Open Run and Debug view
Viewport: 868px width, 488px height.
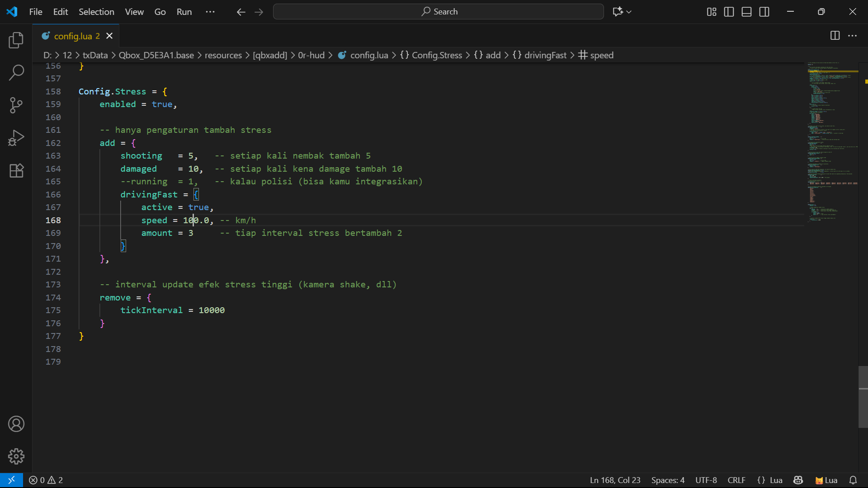pos(16,138)
